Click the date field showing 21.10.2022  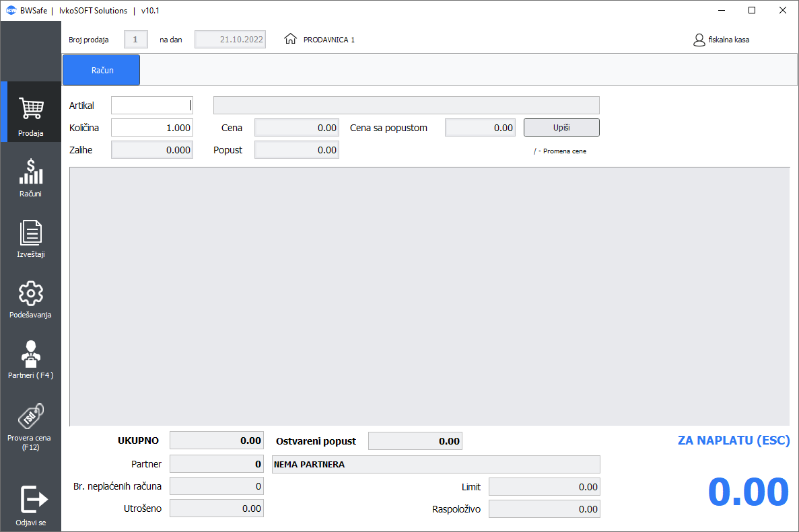230,40
